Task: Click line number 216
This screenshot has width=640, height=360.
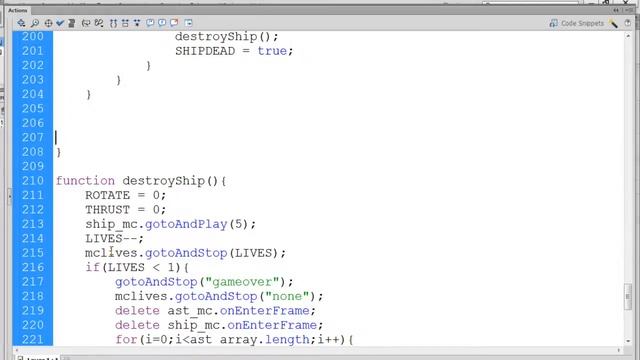Action: click(x=33, y=267)
